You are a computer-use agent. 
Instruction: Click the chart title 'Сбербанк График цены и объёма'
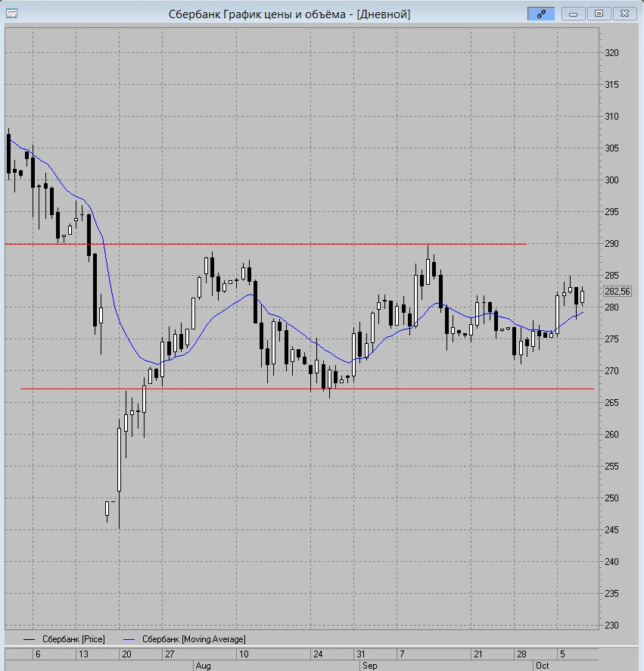click(257, 14)
